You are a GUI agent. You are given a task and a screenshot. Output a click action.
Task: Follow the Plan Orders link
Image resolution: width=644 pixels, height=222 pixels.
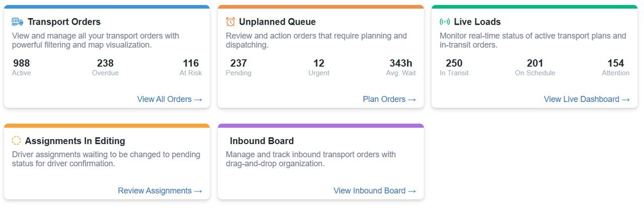[389, 99]
